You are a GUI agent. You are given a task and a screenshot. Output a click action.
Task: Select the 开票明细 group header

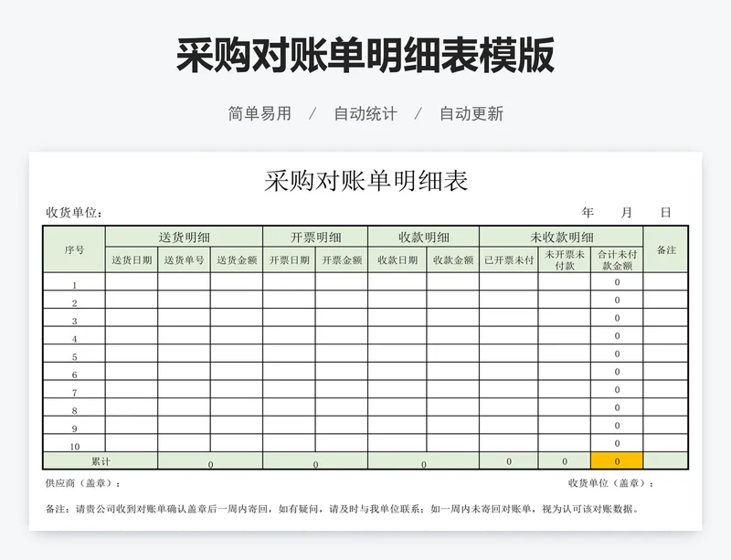pos(315,237)
